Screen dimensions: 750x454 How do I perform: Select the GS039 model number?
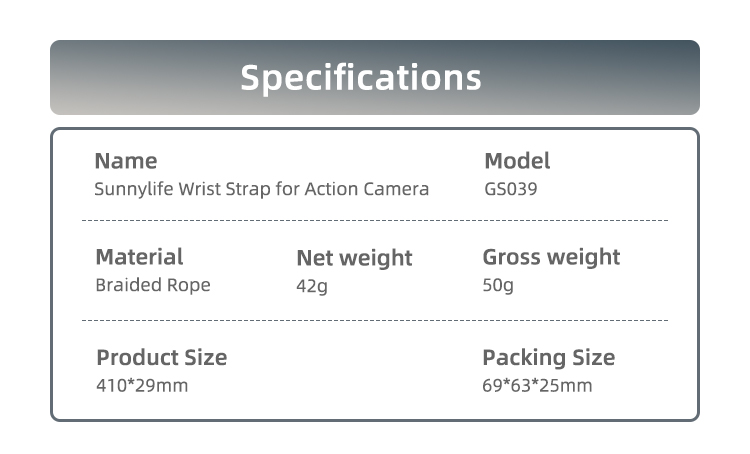[511, 189]
